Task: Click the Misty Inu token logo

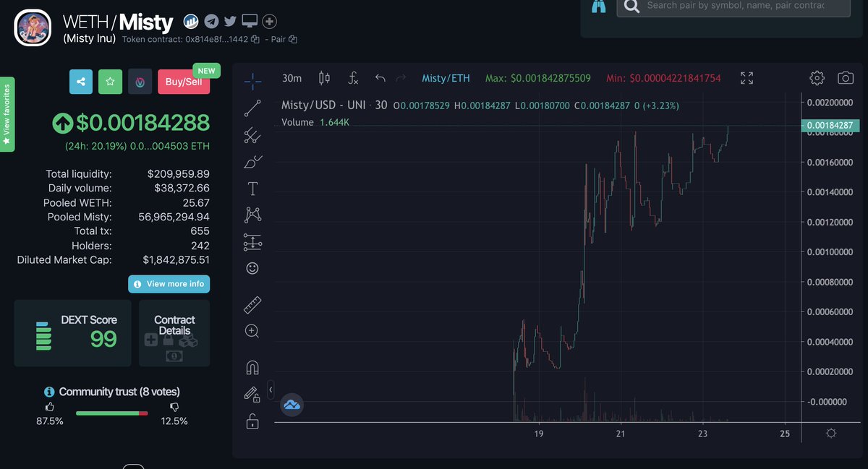Action: [x=33, y=28]
